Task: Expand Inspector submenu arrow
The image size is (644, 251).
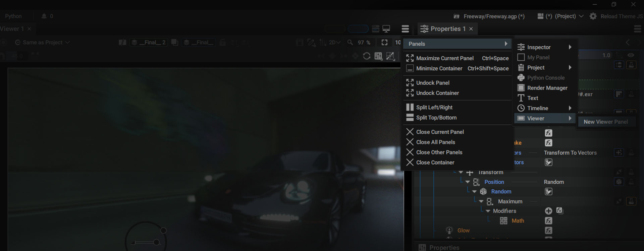Action: click(570, 47)
